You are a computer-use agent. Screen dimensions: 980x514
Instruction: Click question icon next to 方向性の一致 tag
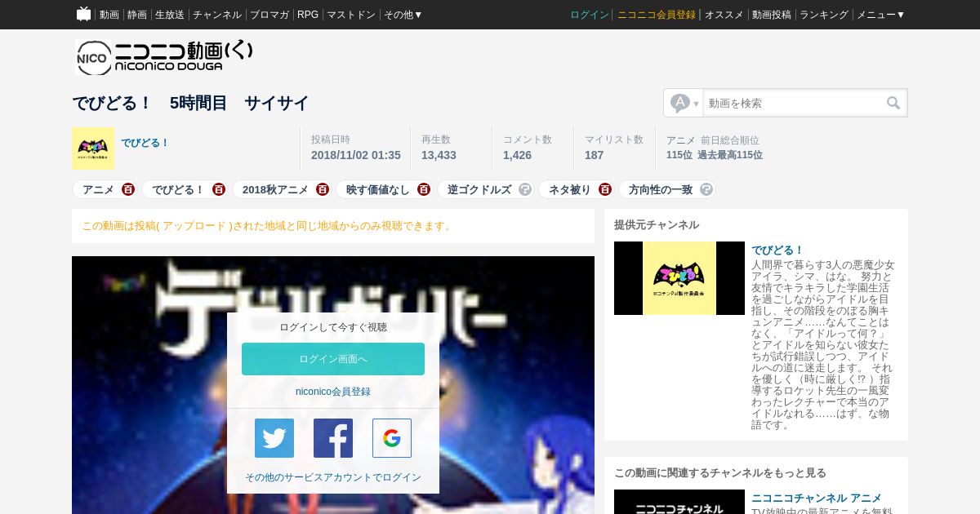point(706,189)
